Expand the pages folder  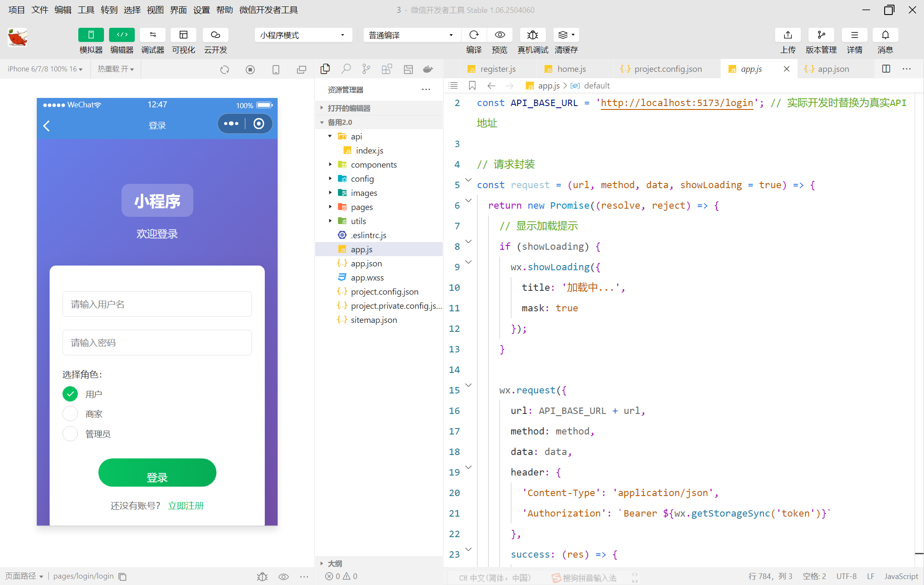coord(361,207)
